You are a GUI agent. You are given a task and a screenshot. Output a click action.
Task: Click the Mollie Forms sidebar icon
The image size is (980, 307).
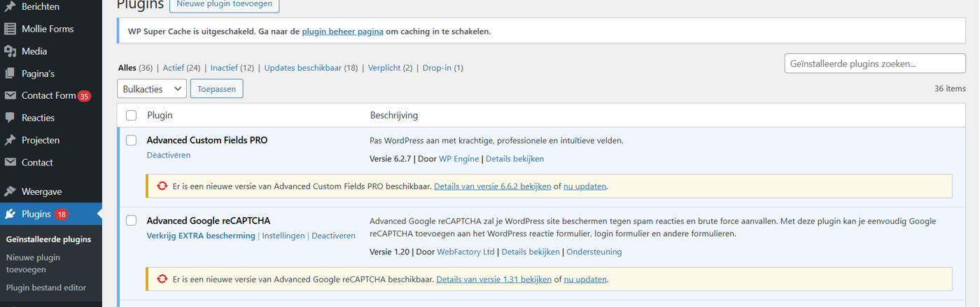(x=10, y=29)
